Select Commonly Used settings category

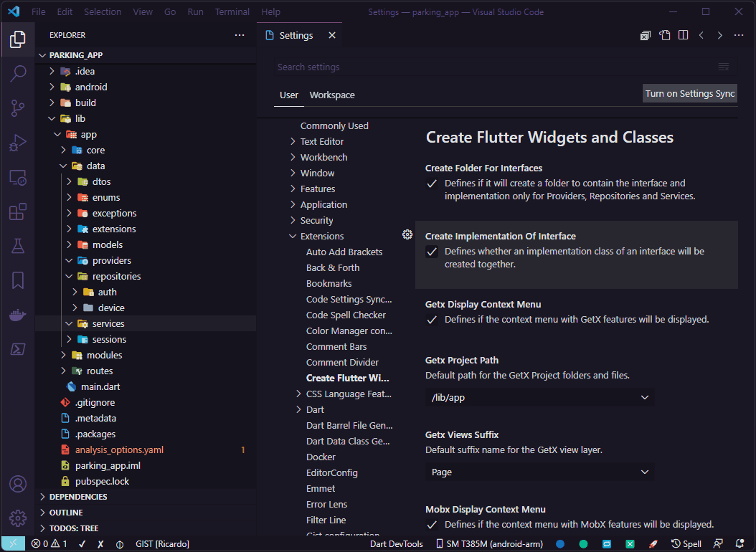pos(334,125)
